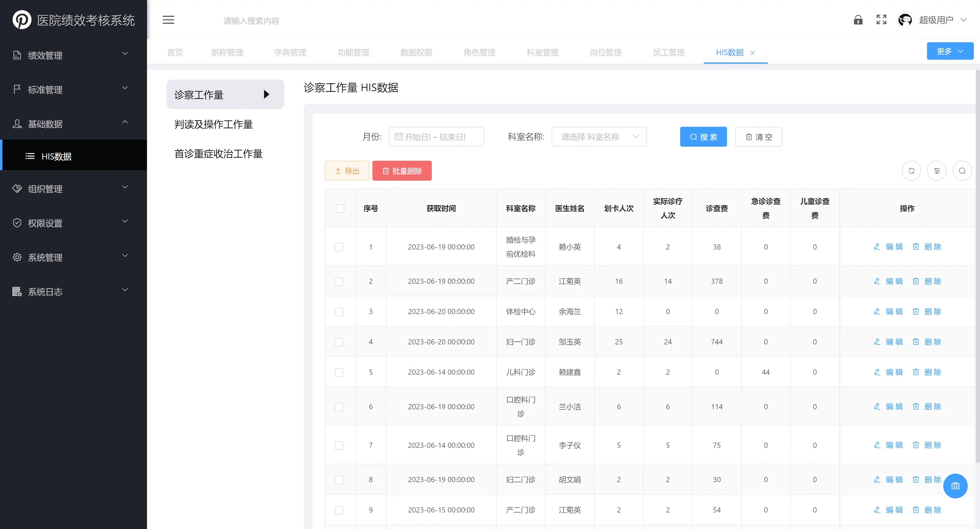This screenshot has width=980, height=529.
Task: Close the HIS数据 tab
Action: tap(752, 53)
